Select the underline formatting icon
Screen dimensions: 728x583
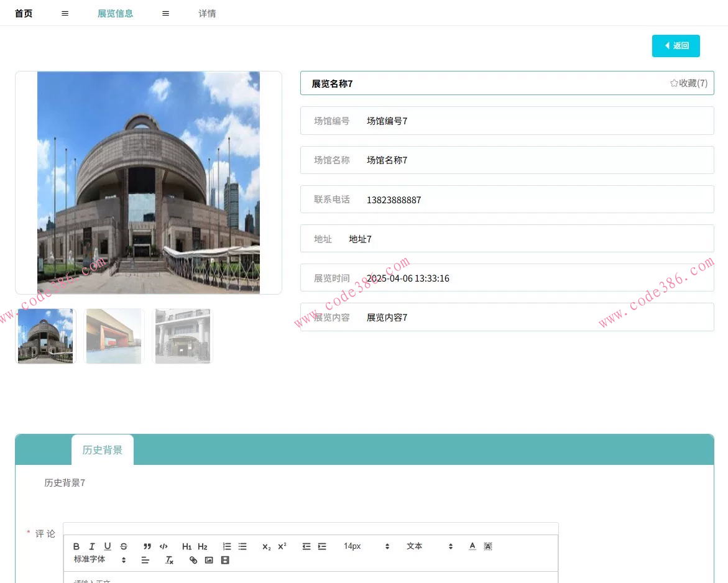107,546
